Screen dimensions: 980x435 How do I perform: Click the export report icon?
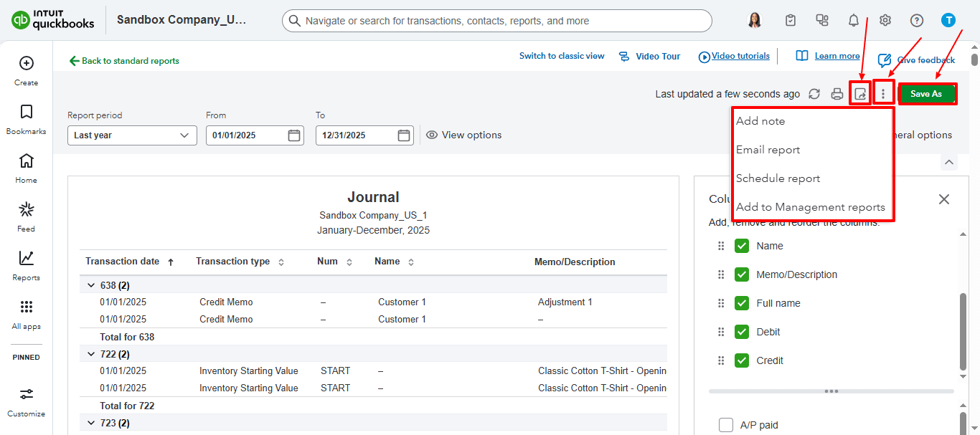click(x=860, y=94)
